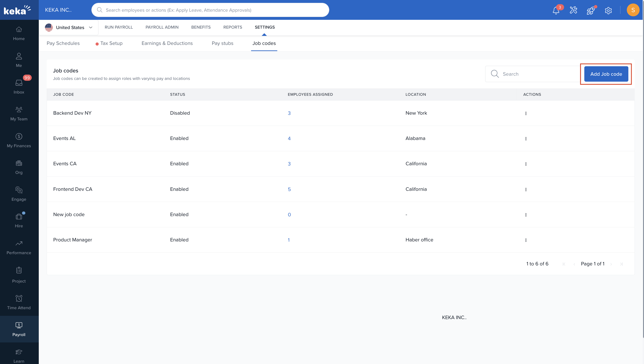Open the notifications bell icon
644x364 pixels.
[556, 10]
